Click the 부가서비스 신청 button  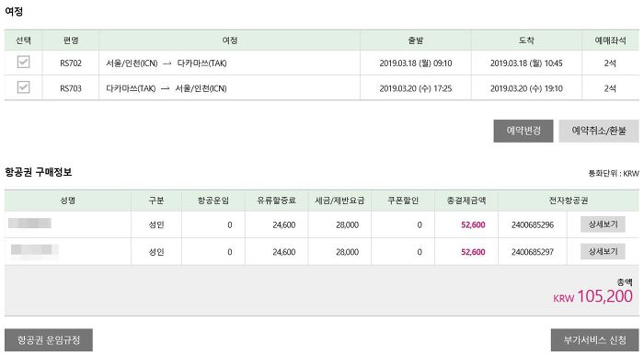[594, 340]
